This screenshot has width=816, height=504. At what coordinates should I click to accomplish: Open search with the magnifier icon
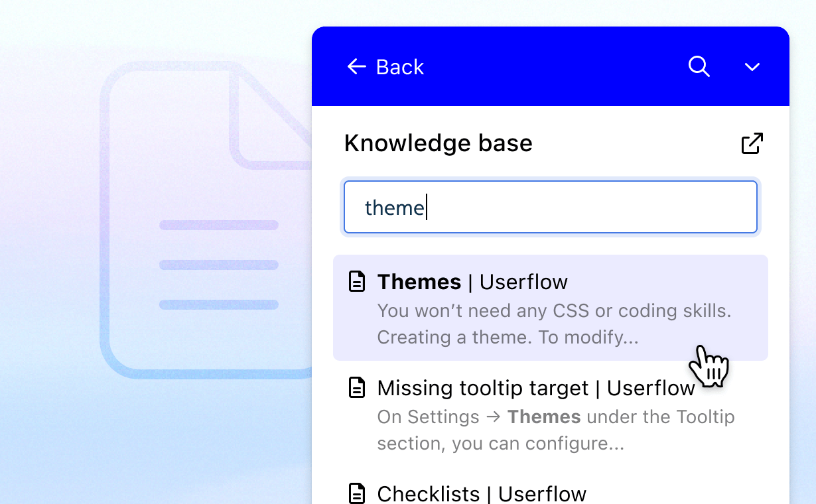point(699,66)
